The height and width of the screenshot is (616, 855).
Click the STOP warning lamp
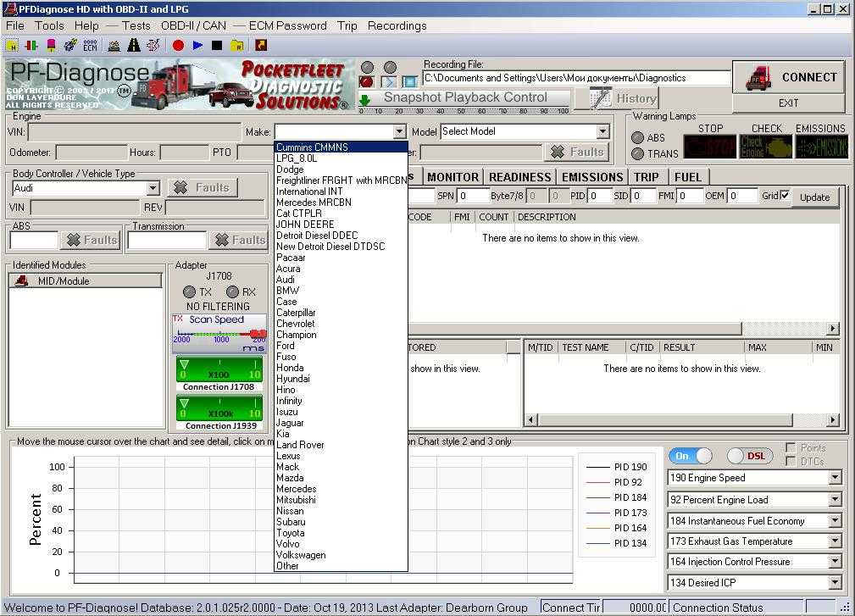tap(710, 147)
